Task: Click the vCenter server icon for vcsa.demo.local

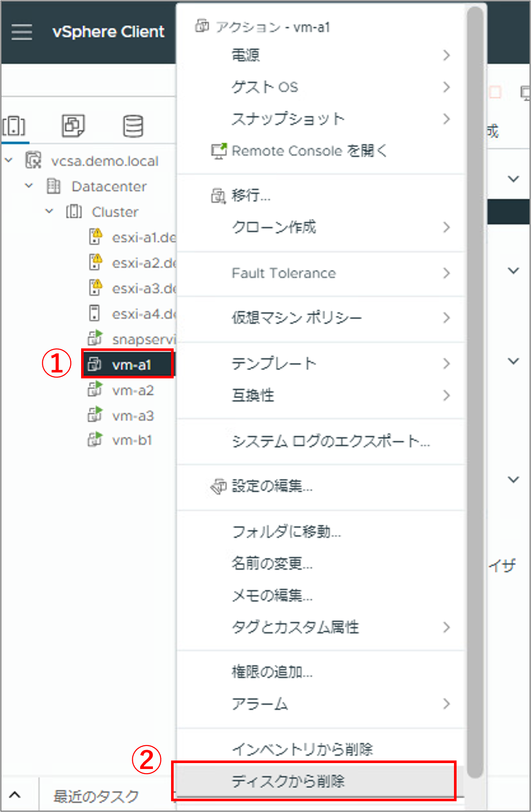Action: pos(33,160)
